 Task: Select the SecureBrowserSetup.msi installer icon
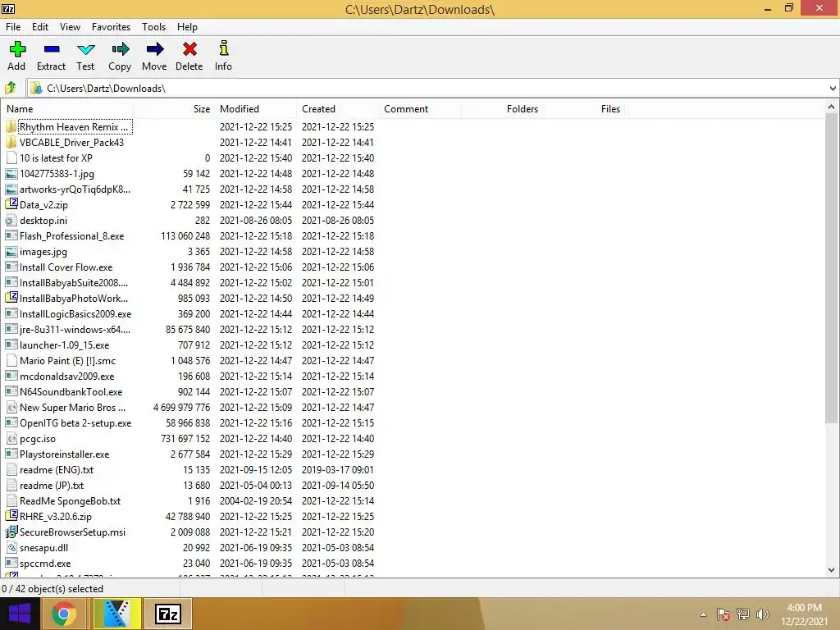(x=11, y=532)
